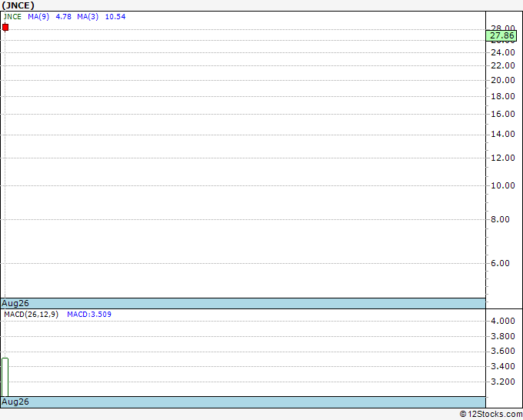Click the red JNCE price candle
The width and height of the screenshot is (523, 420).
[5, 27]
